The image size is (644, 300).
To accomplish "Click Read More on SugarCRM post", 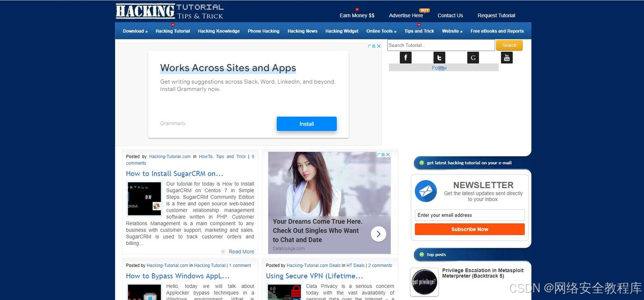I will click(x=241, y=252).
